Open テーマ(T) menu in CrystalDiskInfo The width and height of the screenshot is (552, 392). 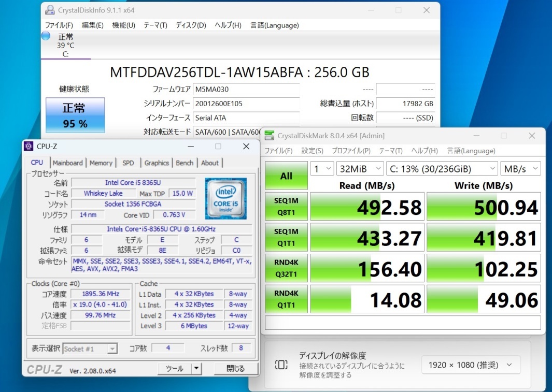point(155,25)
